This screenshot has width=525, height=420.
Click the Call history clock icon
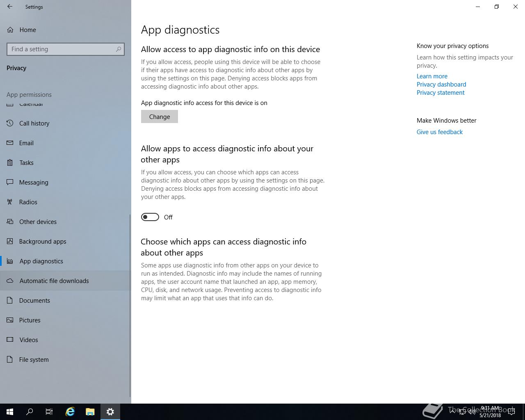click(x=10, y=123)
